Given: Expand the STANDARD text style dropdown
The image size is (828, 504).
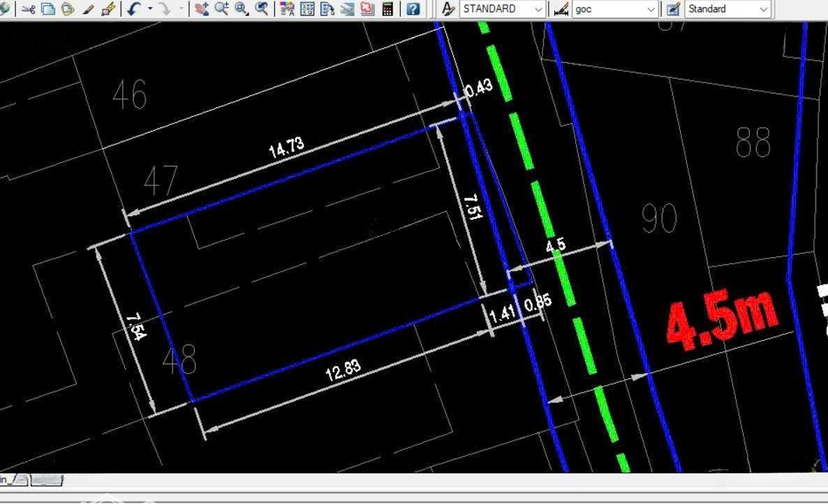Looking at the screenshot, I should (538, 9).
